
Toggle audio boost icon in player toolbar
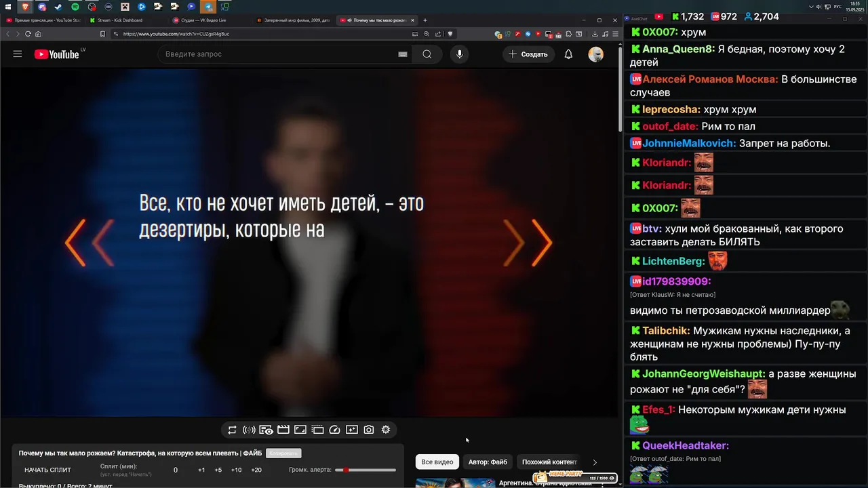click(x=249, y=430)
